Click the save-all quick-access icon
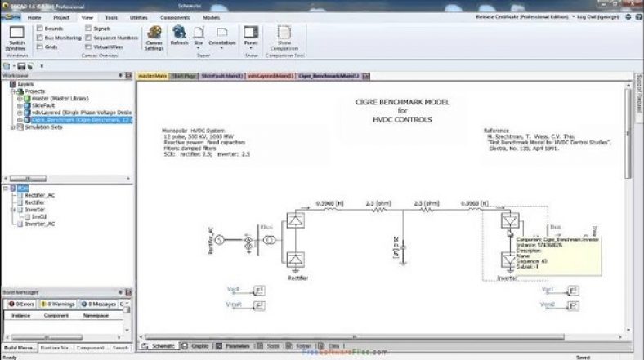This screenshot has width=644, height=360. click(x=30, y=66)
